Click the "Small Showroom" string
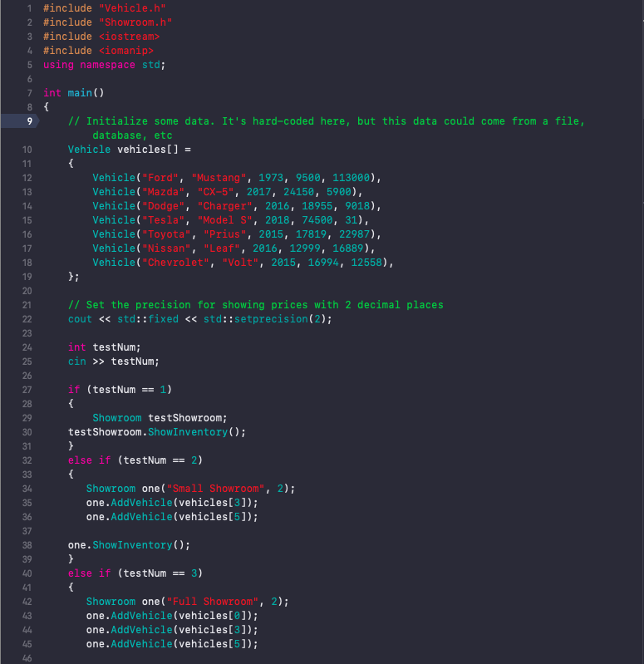The image size is (644, 664). click(215, 489)
